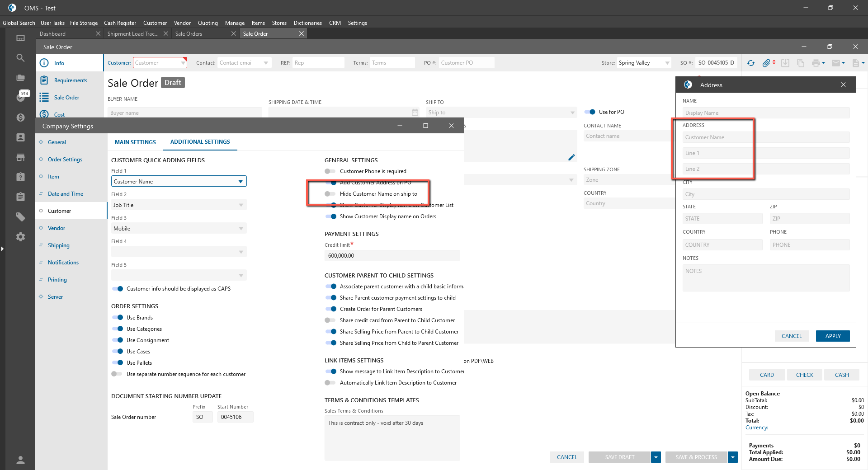The height and width of the screenshot is (470, 868).
Task: Expand the Field 3 Mobile dropdown
Action: click(x=241, y=229)
